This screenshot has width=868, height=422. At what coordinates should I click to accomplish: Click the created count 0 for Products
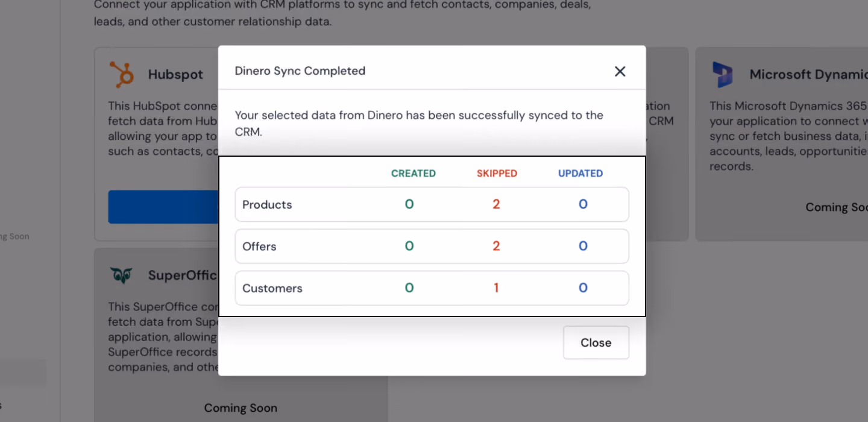[409, 204]
